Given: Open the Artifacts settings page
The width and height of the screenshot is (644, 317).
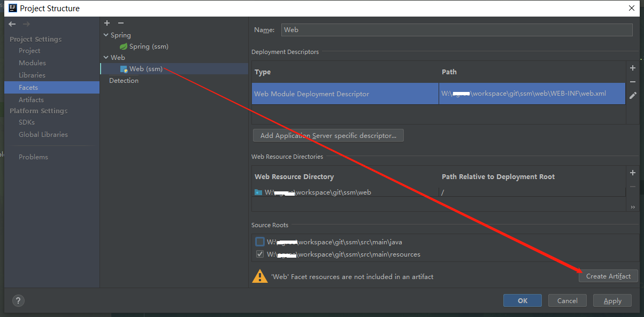Looking at the screenshot, I should pyautogui.click(x=31, y=100).
